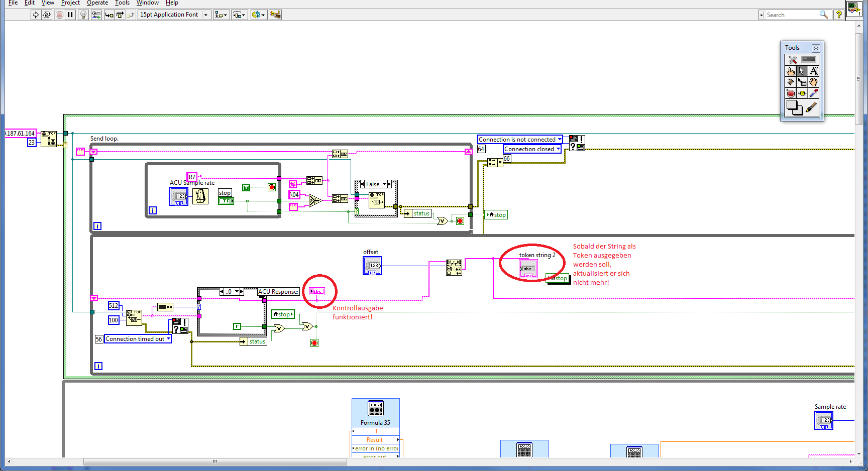Click the Sample rate numeric terminal
This screenshot has height=471, width=868.
(824, 420)
